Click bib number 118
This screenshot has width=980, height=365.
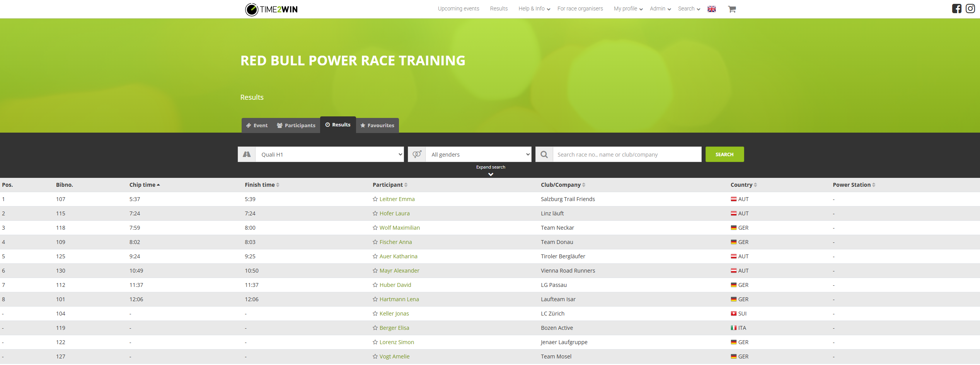click(x=61, y=228)
